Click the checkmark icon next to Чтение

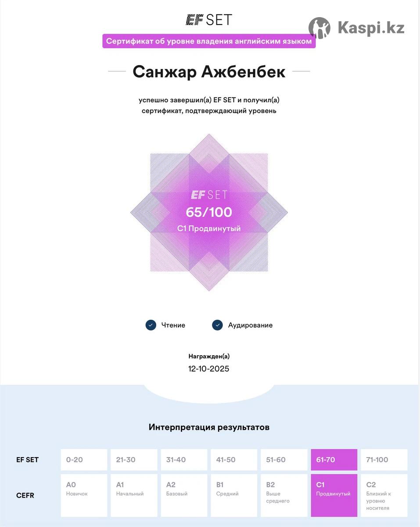pos(151,325)
